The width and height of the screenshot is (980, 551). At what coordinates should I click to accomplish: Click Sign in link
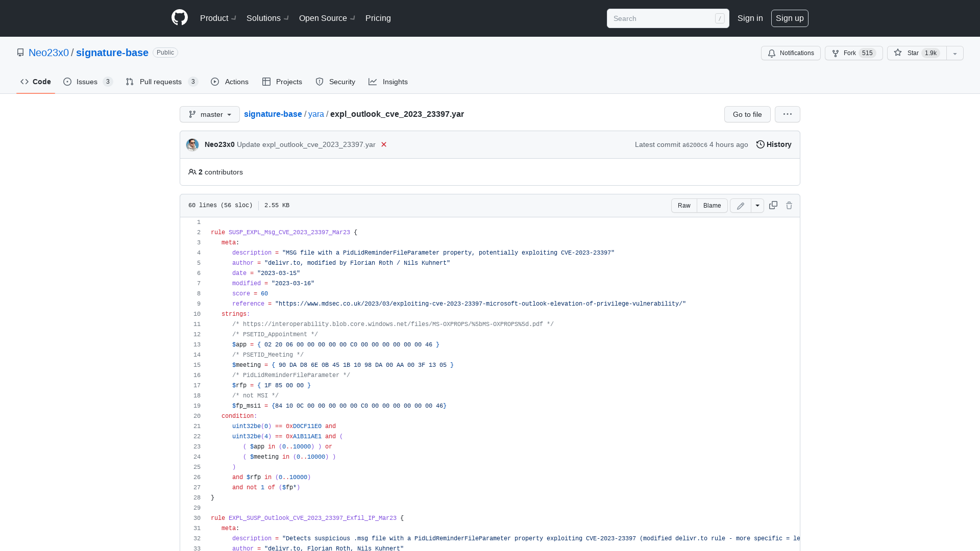(x=750, y=18)
